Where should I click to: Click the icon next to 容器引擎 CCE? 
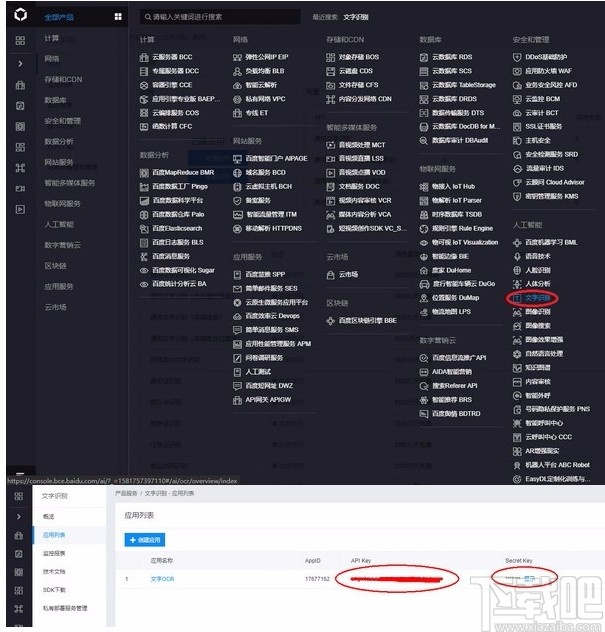pyautogui.click(x=144, y=85)
